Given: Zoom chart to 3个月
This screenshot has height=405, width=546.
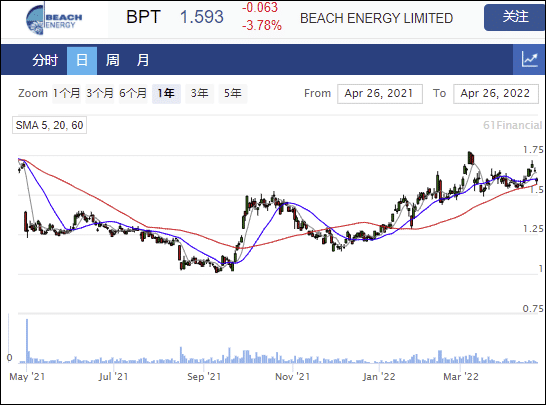Looking at the screenshot, I should [x=100, y=93].
